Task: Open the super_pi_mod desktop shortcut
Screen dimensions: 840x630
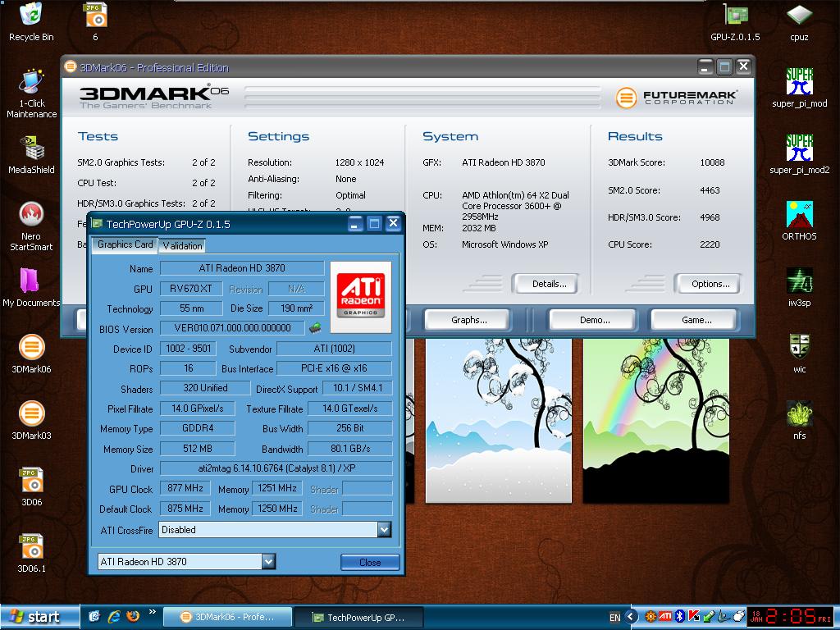Action: 799,88
